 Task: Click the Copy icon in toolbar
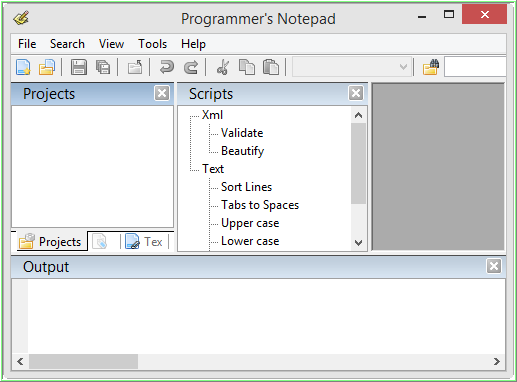click(x=247, y=67)
